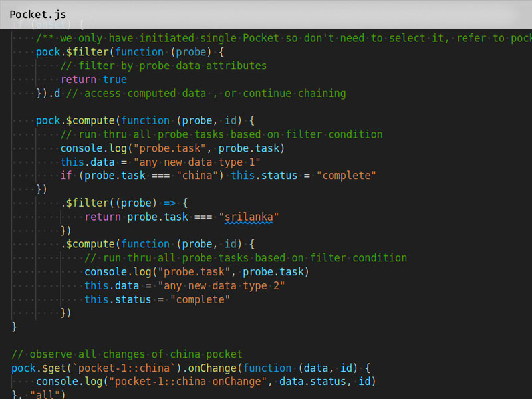The image size is (532, 399).
Task: Click the chained .$compute call
Action: (x=89, y=244)
